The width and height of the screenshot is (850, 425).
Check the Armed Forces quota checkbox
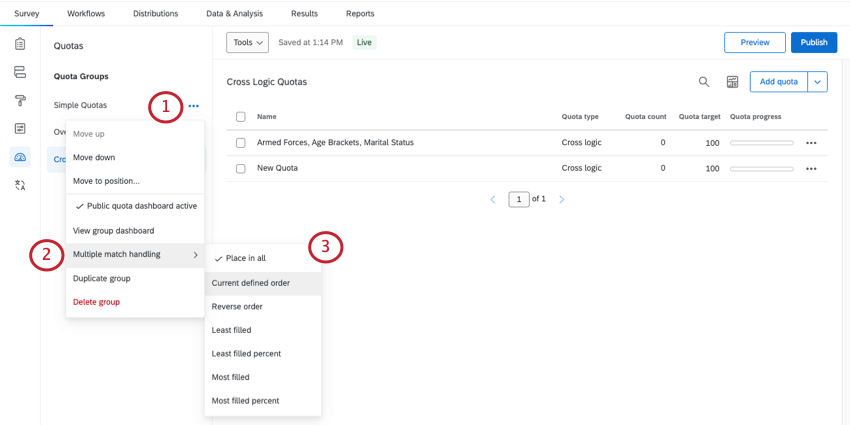point(241,143)
